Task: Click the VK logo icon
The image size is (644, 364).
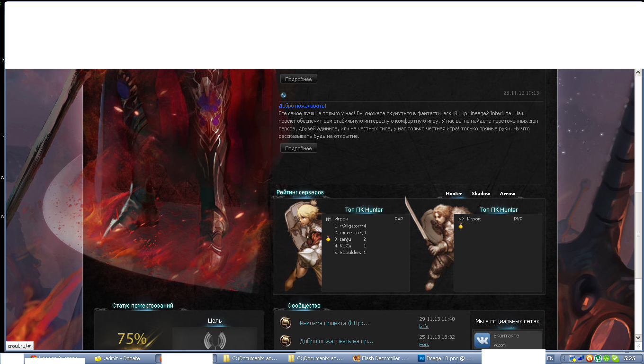Action: pos(483,340)
